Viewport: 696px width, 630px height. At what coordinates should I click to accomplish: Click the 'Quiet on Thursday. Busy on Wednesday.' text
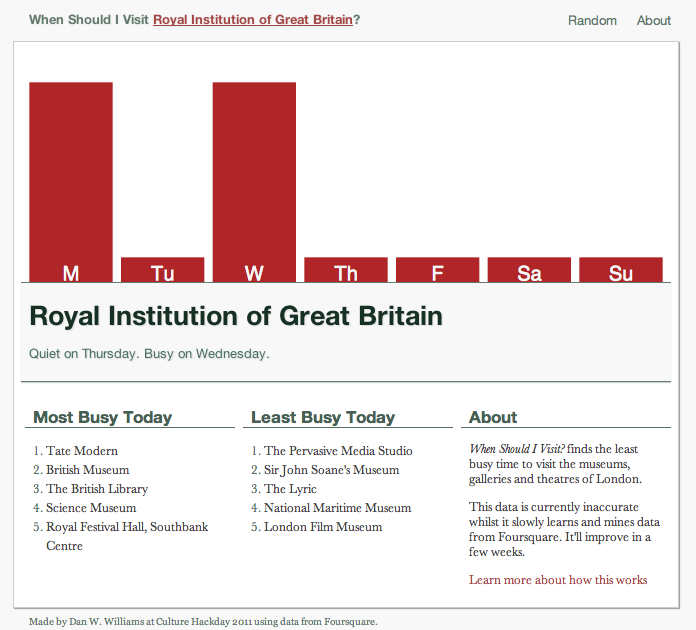pyautogui.click(x=149, y=354)
